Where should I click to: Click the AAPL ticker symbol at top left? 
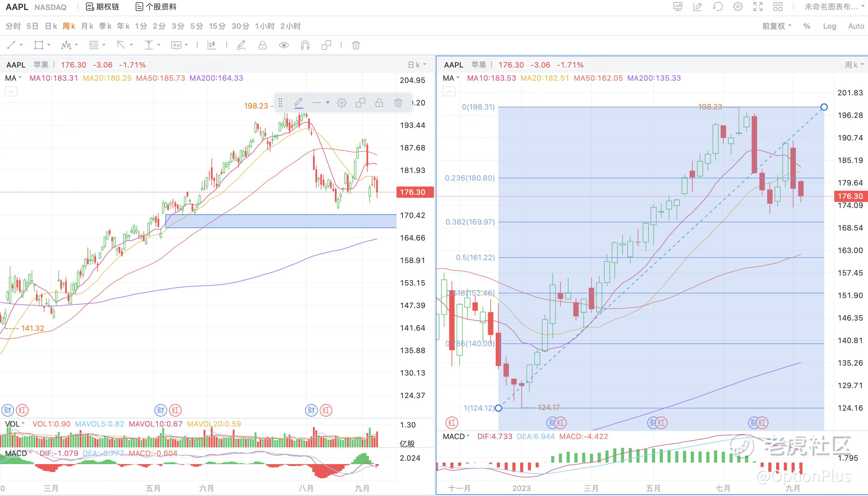coord(17,7)
